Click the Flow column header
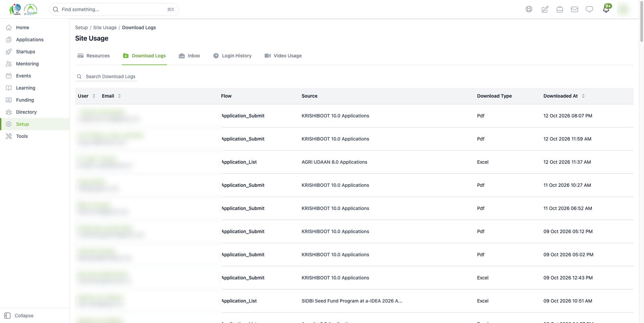644x323 pixels. click(x=226, y=96)
